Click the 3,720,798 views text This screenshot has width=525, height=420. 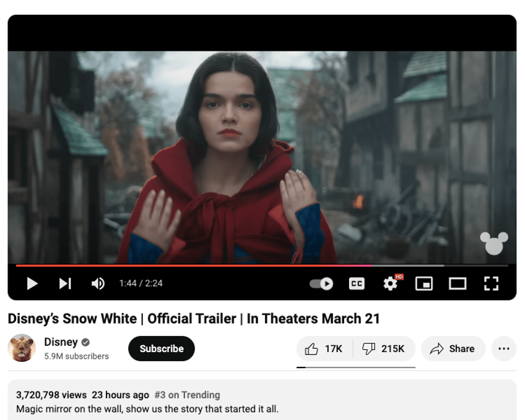(51, 395)
